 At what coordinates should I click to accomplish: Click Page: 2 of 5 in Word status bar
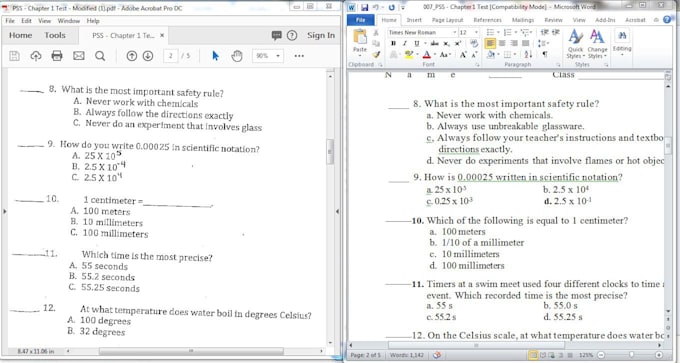click(x=366, y=355)
